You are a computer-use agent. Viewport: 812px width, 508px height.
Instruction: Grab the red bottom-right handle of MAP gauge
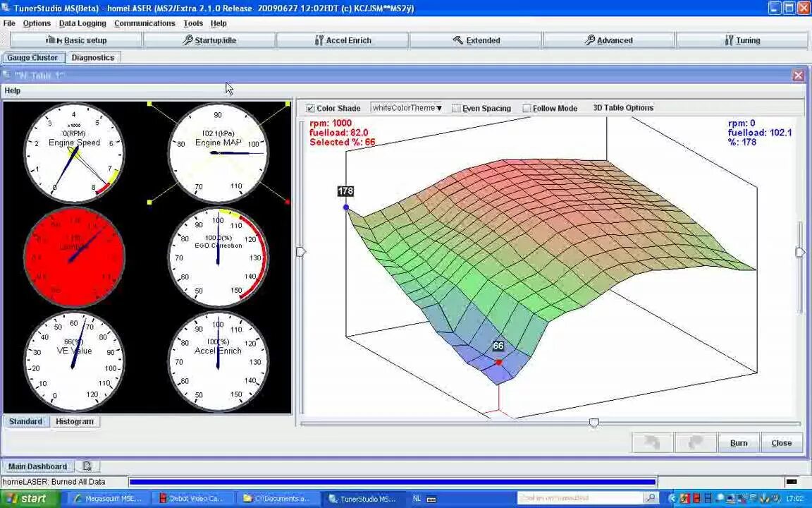click(x=288, y=202)
